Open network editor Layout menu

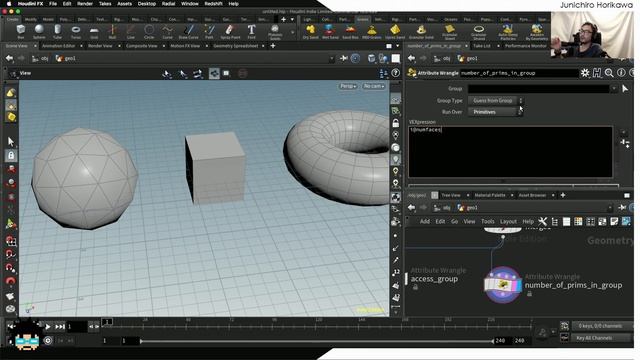(508, 221)
